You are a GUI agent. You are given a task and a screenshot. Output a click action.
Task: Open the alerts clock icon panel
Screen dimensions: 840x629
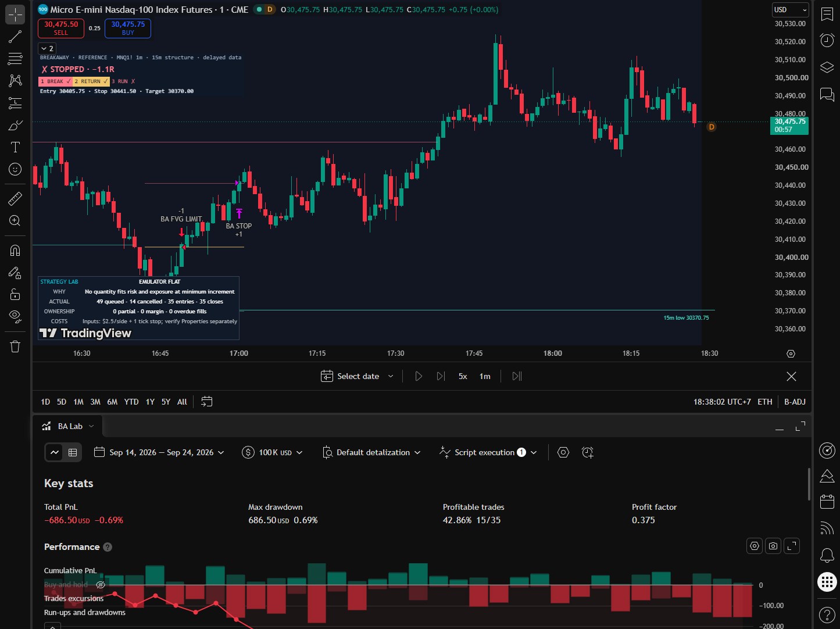pos(827,40)
